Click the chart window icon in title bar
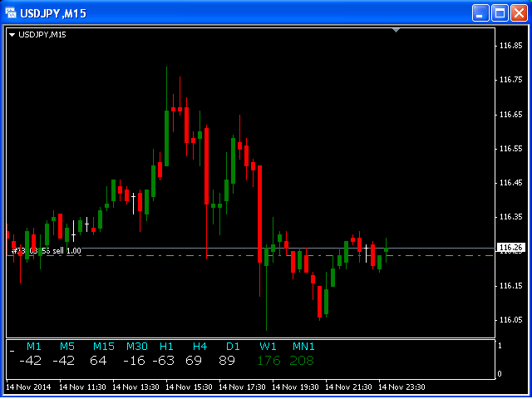The width and height of the screenshot is (532, 399). [x=11, y=13]
